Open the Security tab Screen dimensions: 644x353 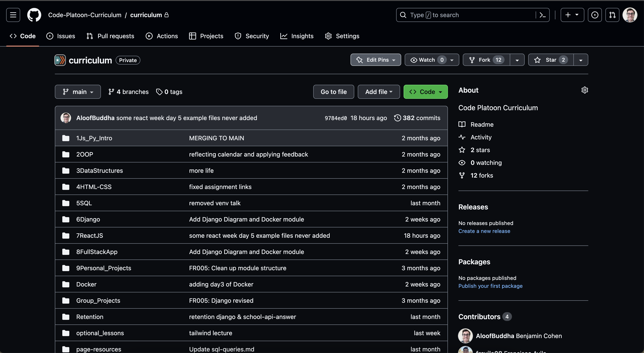click(252, 36)
